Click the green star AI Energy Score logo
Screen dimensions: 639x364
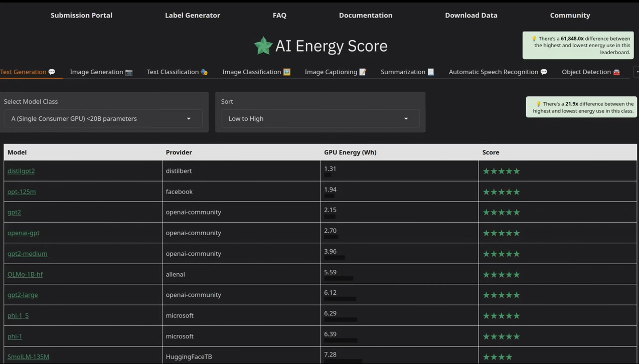pos(263,46)
